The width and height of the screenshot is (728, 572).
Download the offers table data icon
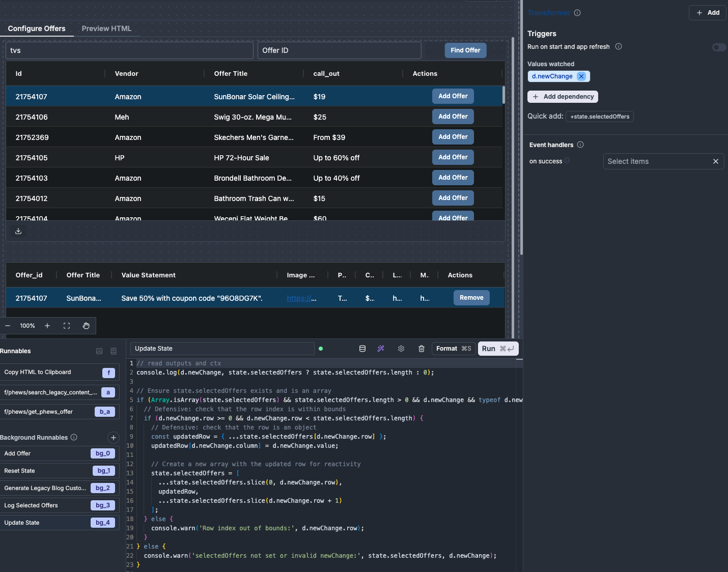pos(18,231)
